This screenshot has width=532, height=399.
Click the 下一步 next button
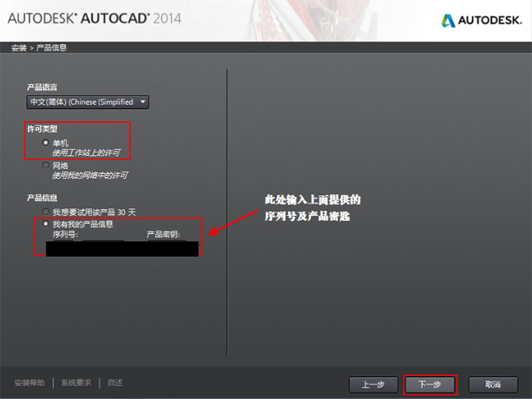[x=430, y=385]
